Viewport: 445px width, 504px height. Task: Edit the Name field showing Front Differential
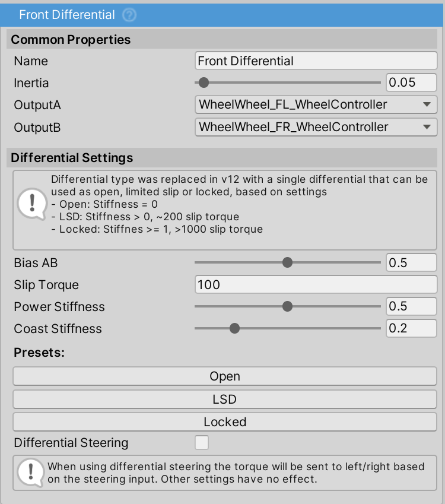[316, 60]
